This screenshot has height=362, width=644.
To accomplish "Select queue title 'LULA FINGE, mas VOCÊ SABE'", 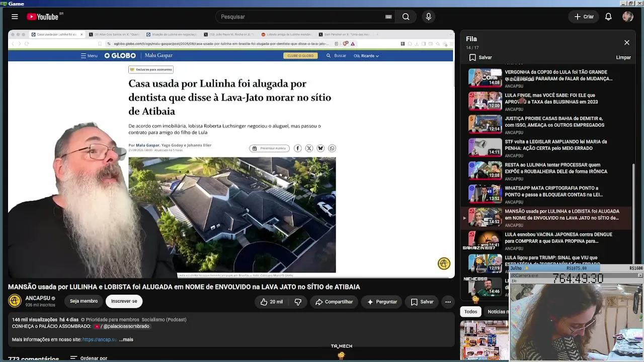I will (x=551, y=99).
